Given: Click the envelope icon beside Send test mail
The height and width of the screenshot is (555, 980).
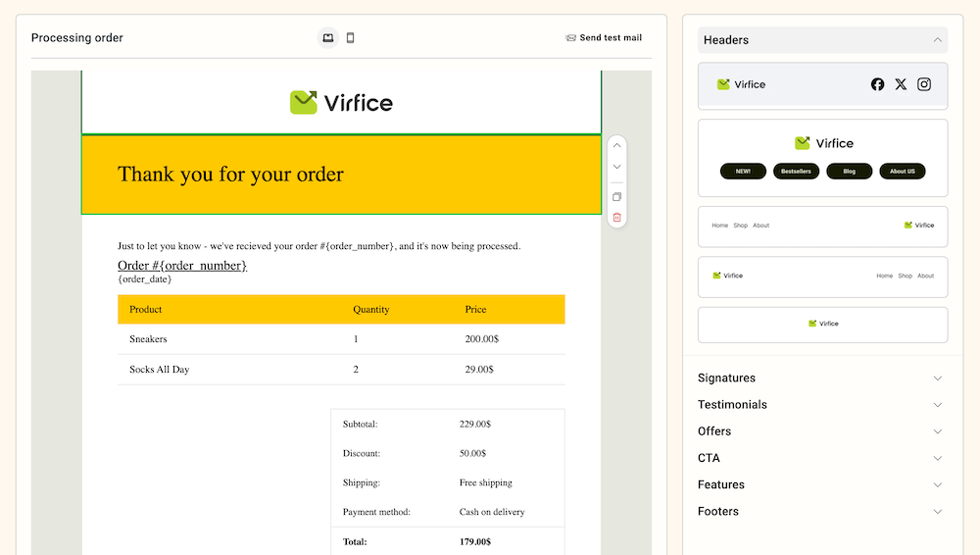Looking at the screenshot, I should (570, 38).
